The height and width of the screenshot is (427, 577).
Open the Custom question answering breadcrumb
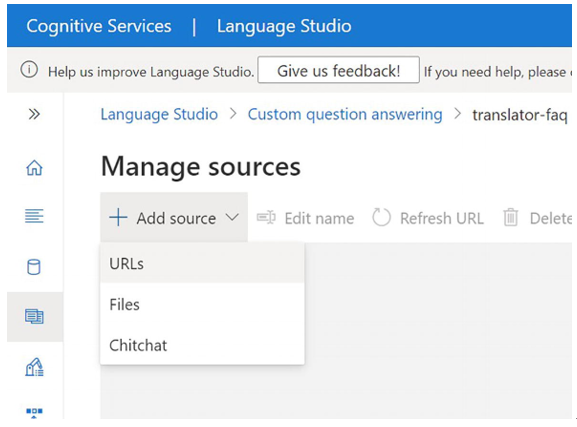[345, 114]
